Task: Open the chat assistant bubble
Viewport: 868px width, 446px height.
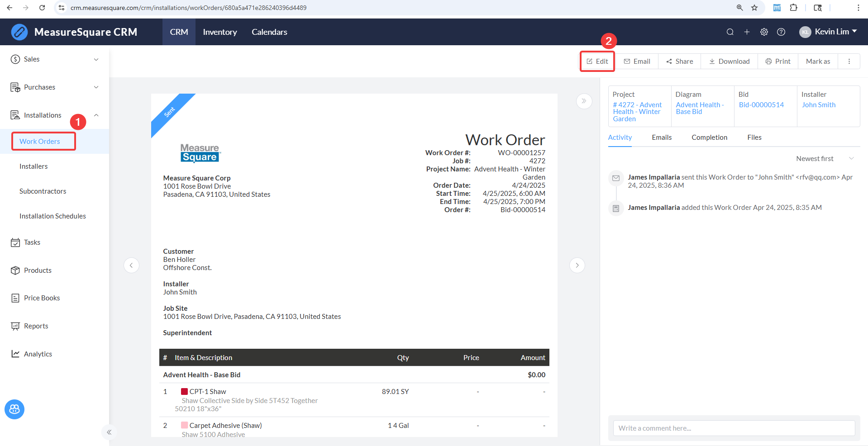Action: coord(14,409)
